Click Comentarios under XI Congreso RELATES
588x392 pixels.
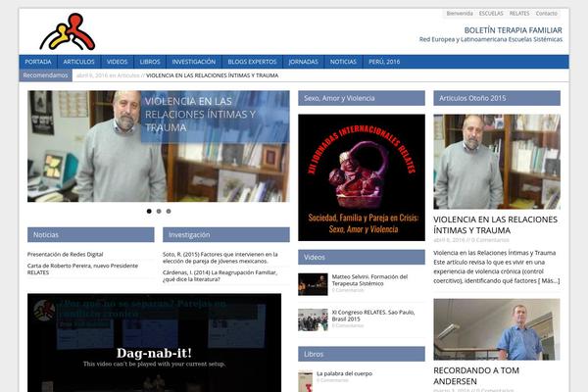click(348, 325)
